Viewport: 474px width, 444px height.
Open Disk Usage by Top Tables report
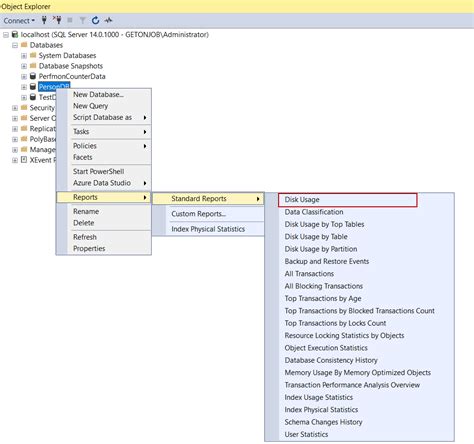pyautogui.click(x=324, y=225)
